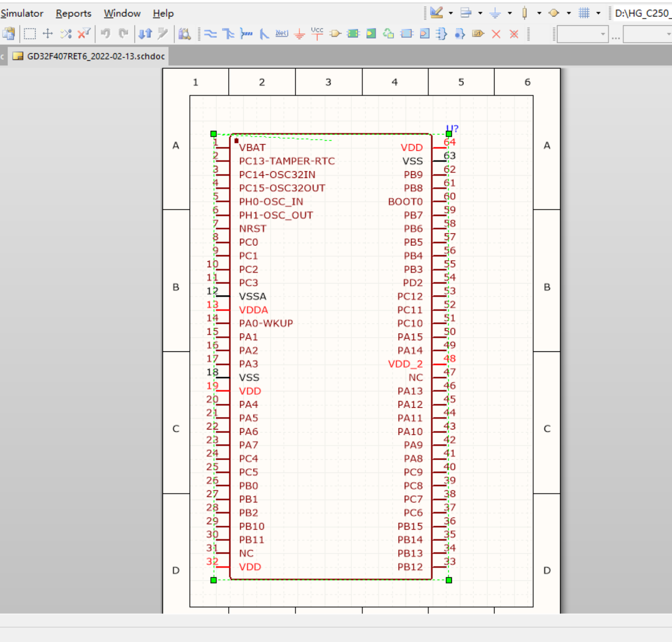Click the dotted No ERC cross icon

[x=514, y=34]
